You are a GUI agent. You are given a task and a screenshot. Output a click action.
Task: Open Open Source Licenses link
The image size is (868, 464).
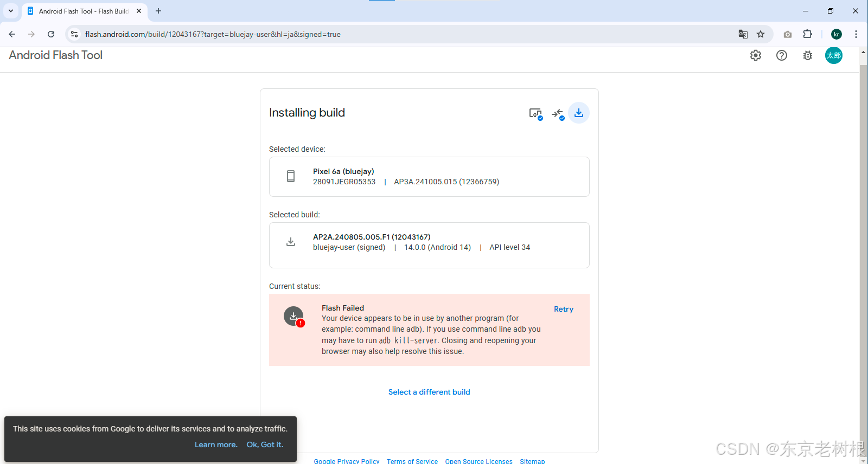pyautogui.click(x=478, y=461)
